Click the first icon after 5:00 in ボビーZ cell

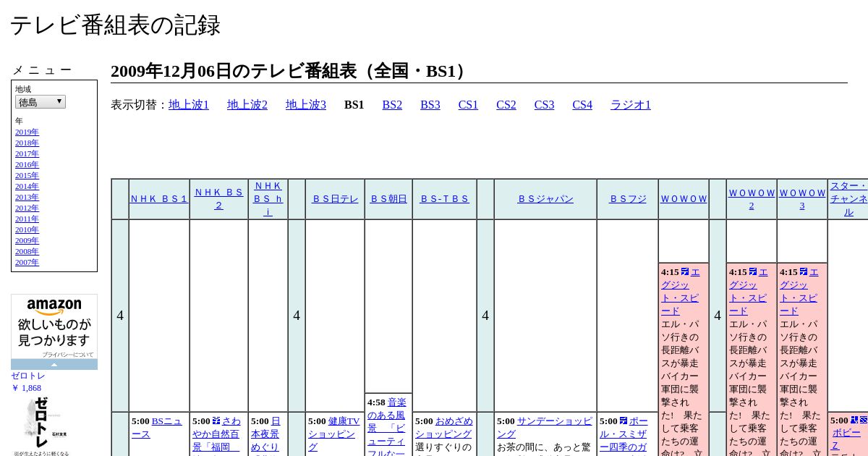click(854, 421)
